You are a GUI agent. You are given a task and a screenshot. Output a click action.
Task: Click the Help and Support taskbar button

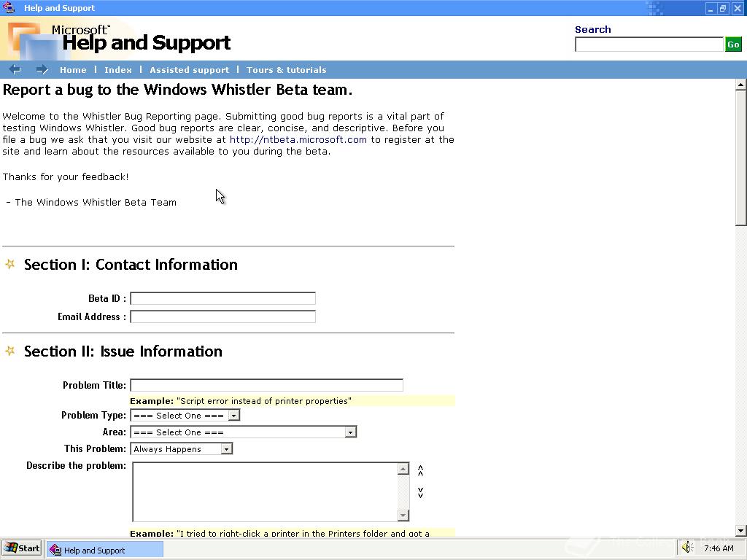point(105,550)
